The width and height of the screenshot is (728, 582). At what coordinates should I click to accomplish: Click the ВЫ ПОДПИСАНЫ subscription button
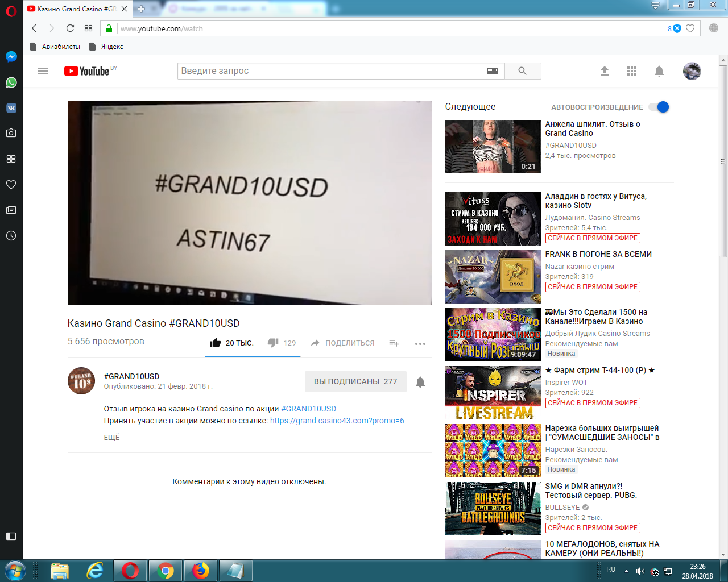point(355,381)
